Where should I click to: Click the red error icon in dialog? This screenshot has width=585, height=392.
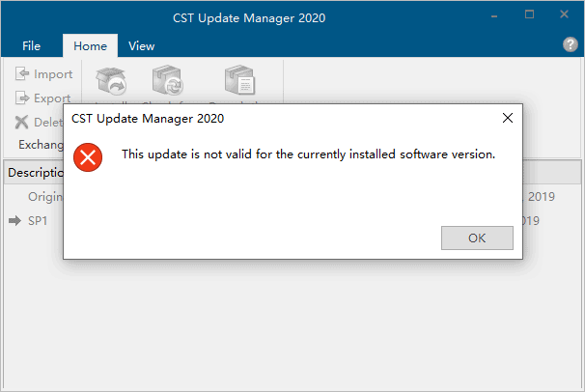pyautogui.click(x=88, y=157)
